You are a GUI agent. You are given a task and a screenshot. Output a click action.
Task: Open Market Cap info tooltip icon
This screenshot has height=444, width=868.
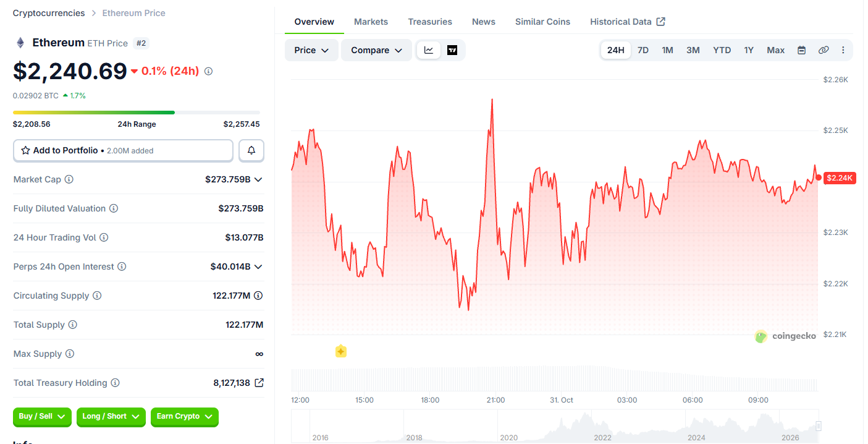pyautogui.click(x=69, y=179)
